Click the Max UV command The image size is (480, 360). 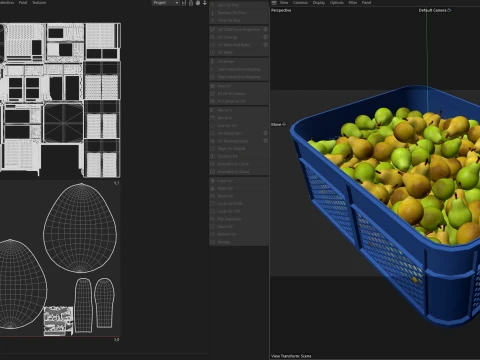click(x=239, y=86)
